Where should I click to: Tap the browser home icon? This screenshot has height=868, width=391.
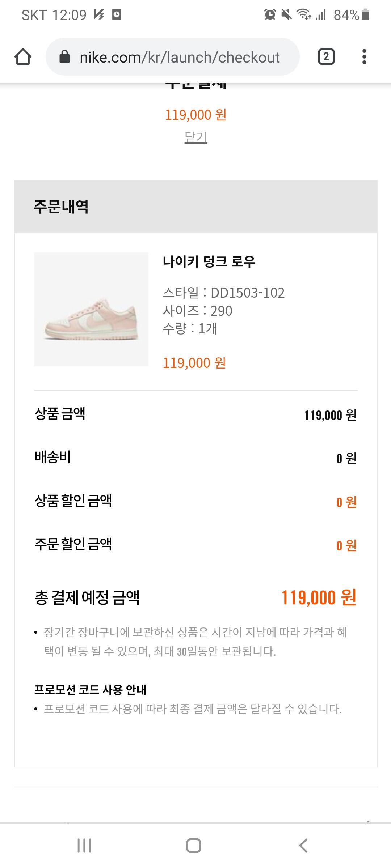[x=23, y=57]
